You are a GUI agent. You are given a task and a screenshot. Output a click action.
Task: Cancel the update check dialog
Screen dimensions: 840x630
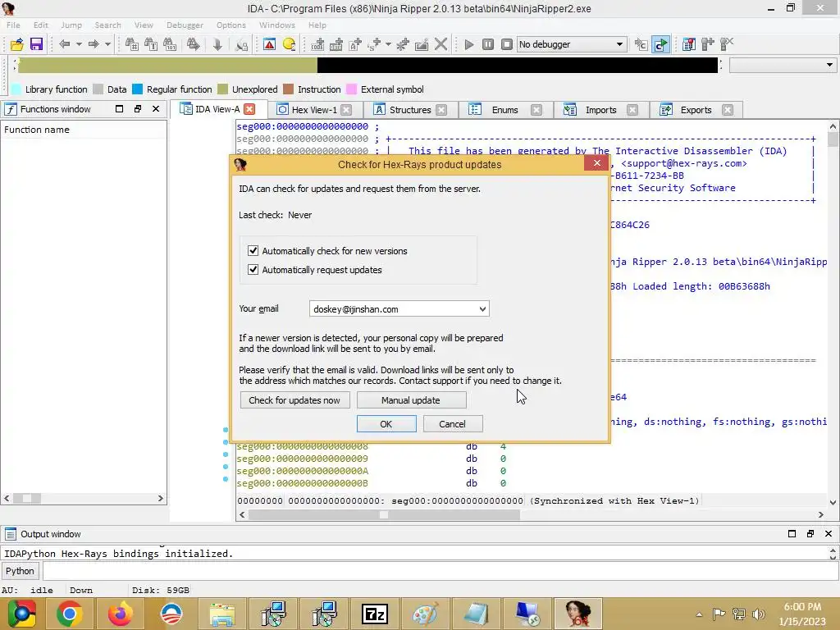coord(453,424)
